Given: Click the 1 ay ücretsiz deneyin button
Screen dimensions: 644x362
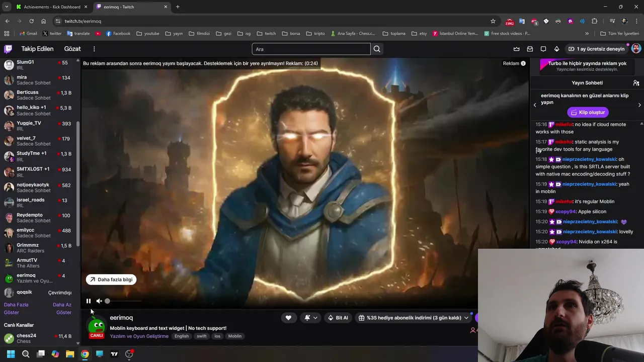Looking at the screenshot, I should click(x=596, y=49).
